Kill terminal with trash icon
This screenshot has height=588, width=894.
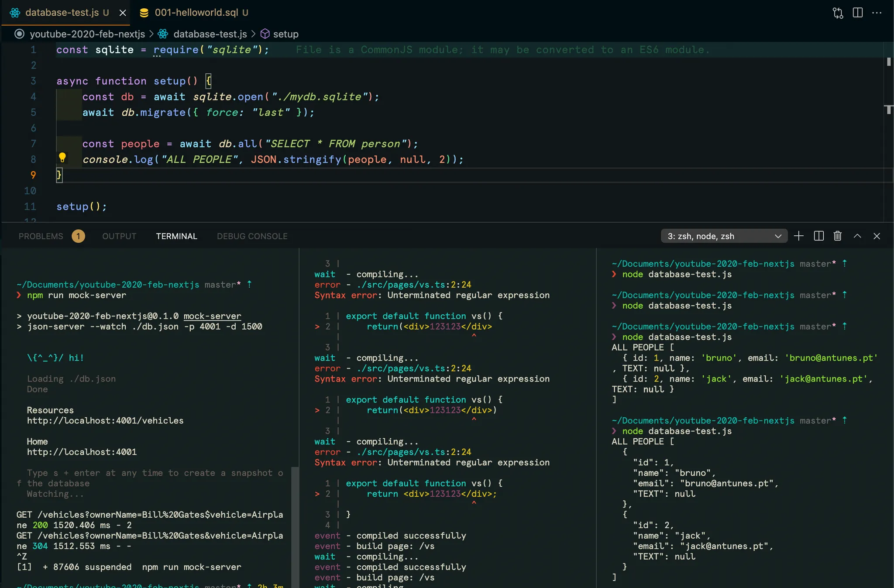point(837,236)
